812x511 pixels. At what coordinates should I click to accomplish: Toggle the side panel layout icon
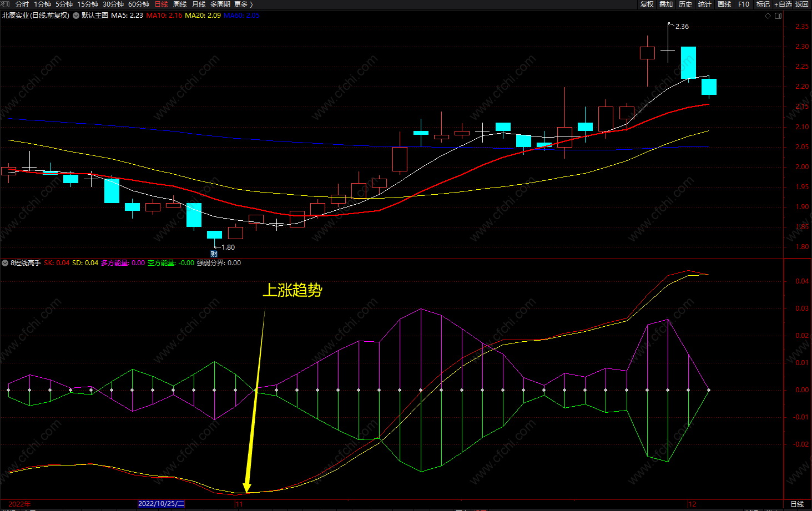click(778, 16)
